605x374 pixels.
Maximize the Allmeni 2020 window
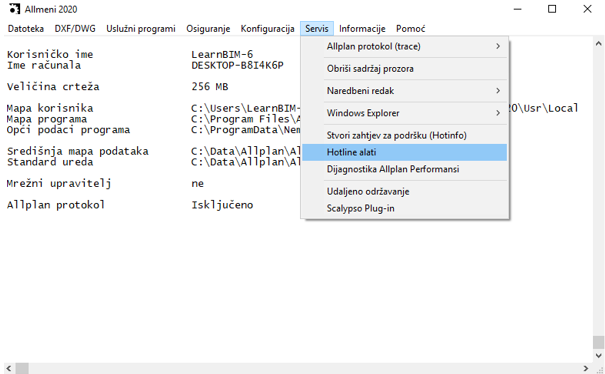pos(552,9)
